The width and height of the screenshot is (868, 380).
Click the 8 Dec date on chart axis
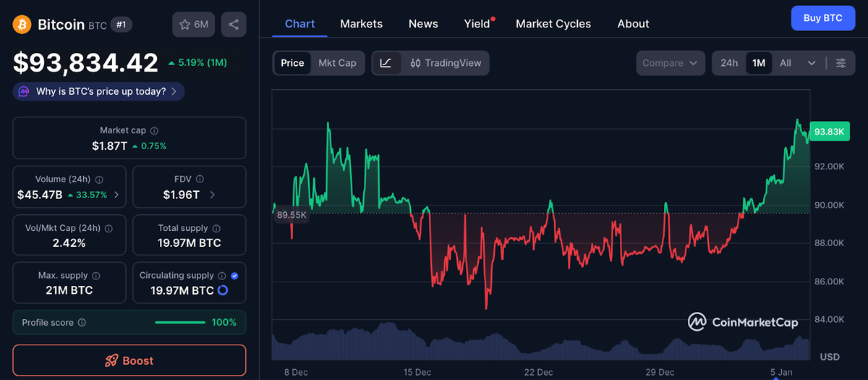(x=296, y=372)
